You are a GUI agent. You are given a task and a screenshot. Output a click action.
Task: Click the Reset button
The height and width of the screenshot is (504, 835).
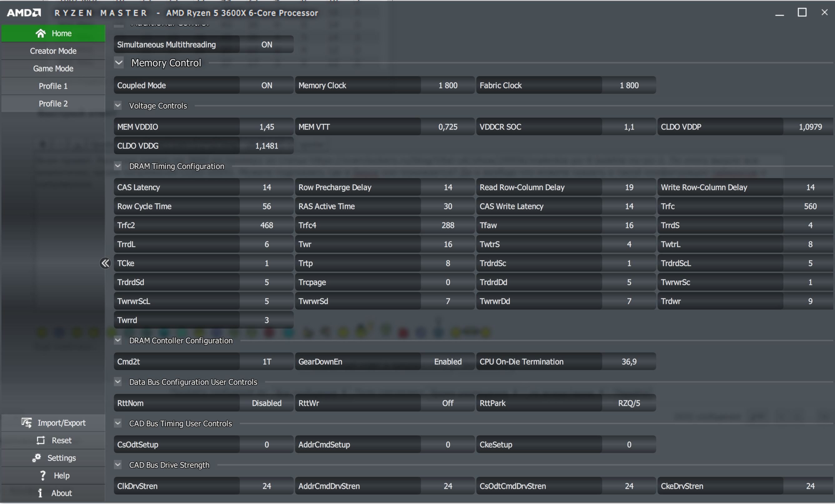point(53,440)
